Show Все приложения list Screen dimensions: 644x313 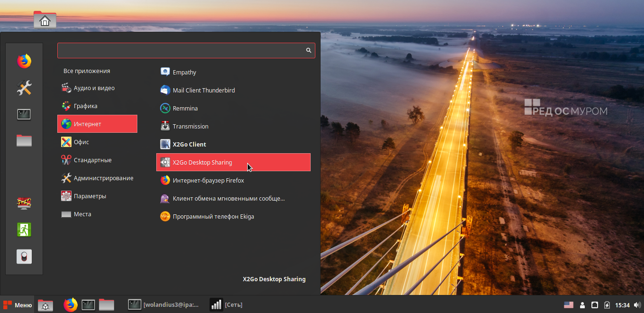tap(87, 71)
